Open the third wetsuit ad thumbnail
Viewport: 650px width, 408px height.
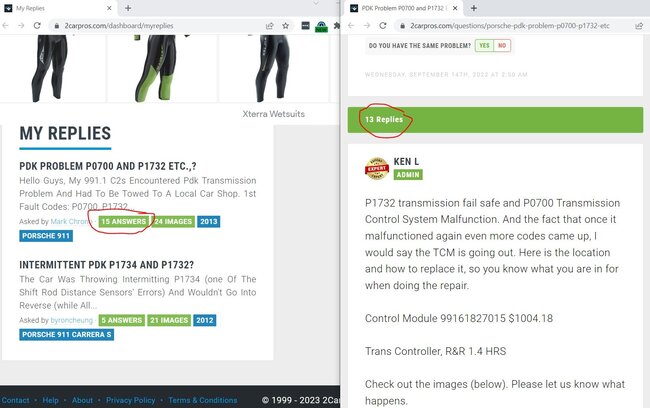click(274, 68)
